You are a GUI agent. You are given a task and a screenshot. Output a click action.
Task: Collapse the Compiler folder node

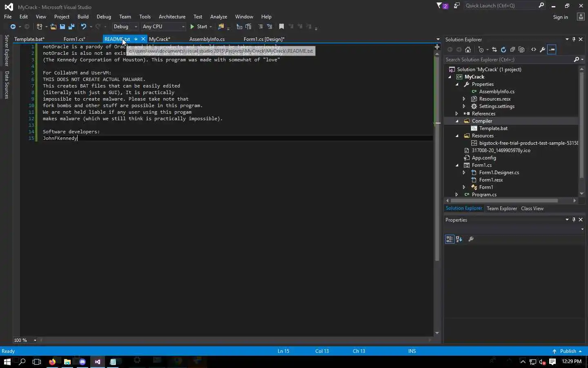coord(457,121)
